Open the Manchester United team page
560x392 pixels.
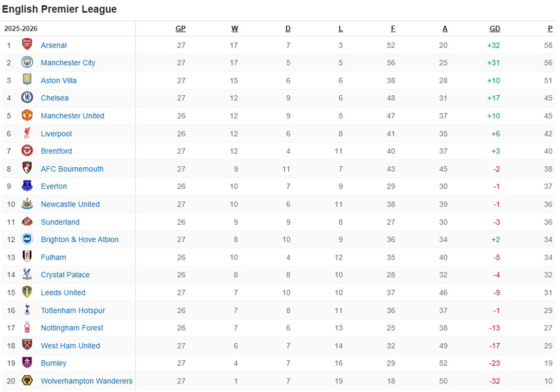click(73, 116)
